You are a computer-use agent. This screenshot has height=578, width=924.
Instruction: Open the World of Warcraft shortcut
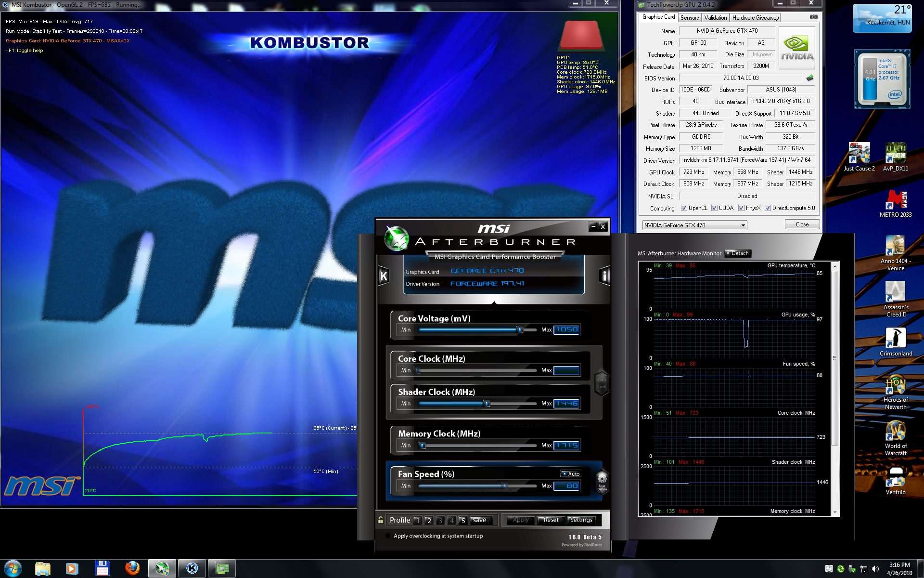(896, 438)
